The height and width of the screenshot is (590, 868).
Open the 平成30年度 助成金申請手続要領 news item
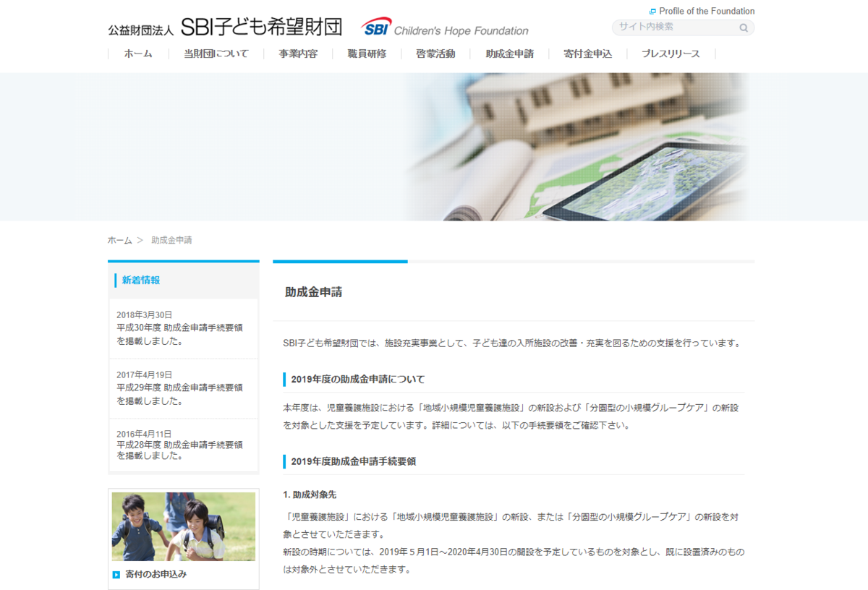[x=179, y=334]
